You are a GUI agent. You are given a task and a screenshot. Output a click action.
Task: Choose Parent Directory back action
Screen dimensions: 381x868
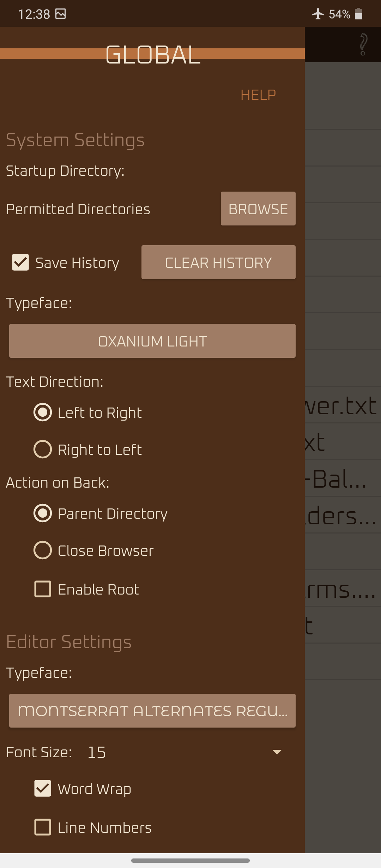coord(43,513)
